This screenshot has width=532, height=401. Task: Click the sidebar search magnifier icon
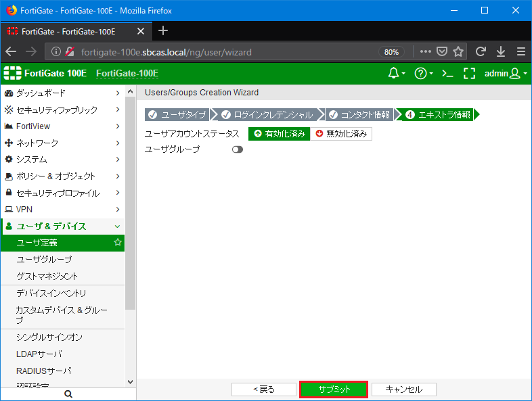point(68,394)
